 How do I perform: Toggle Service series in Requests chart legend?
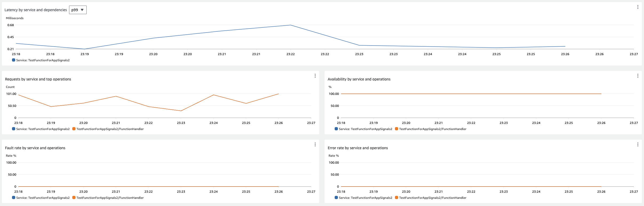[x=43, y=129]
